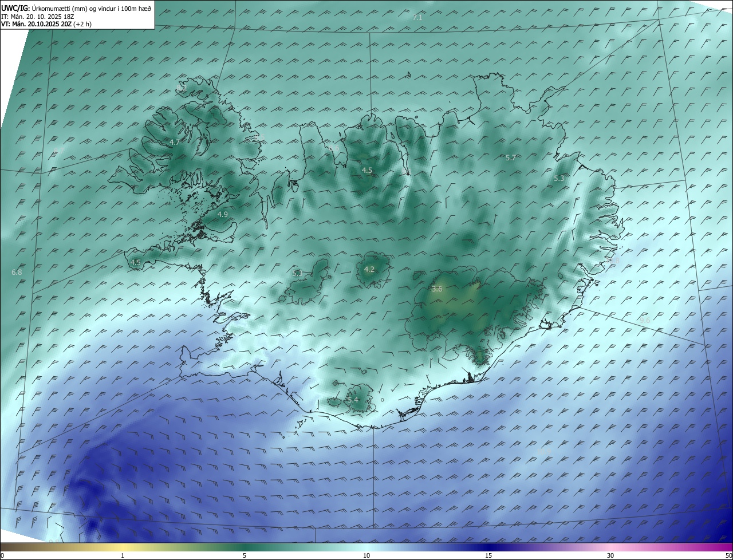Viewport: 733px width, 560px height.
Task: Click the 3.6 value on Vatnajökull
Action: 437,289
